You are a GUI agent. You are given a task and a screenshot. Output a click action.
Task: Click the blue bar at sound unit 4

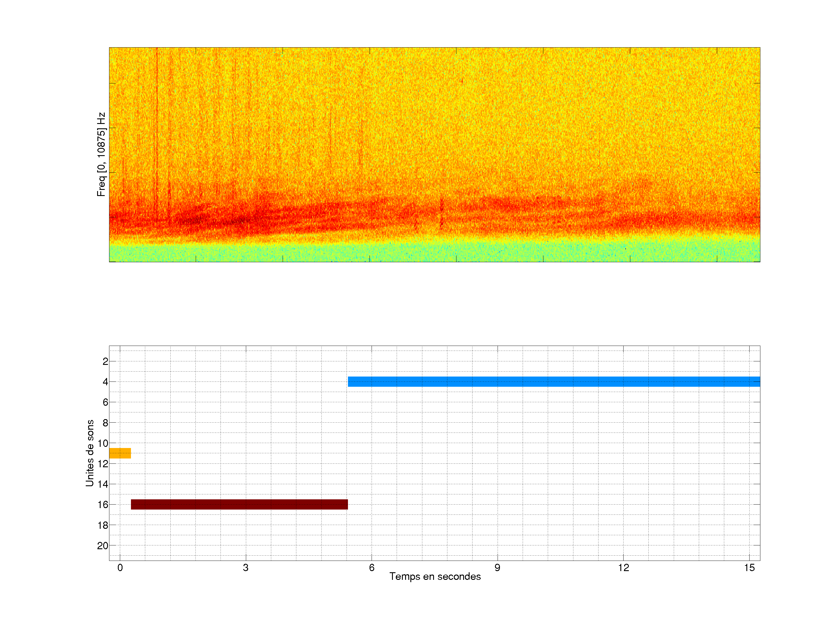554,381
